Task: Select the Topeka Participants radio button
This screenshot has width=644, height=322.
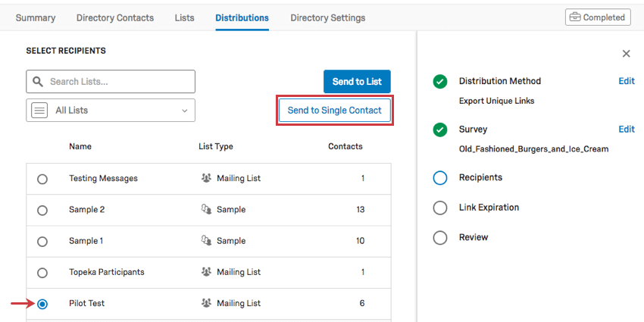Action: click(42, 273)
